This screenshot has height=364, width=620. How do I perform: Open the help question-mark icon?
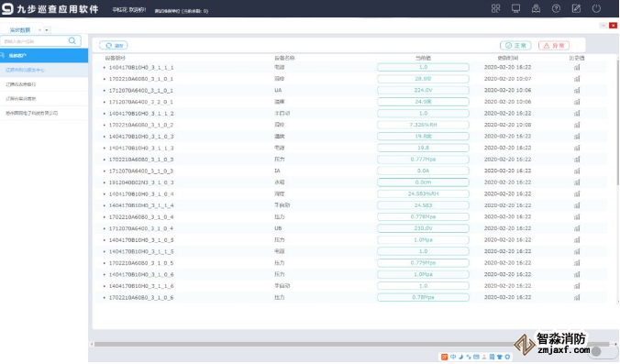556,8
